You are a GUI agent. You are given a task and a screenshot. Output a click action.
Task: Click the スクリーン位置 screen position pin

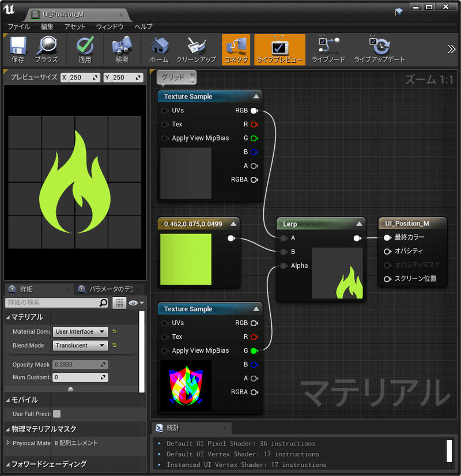(x=387, y=279)
